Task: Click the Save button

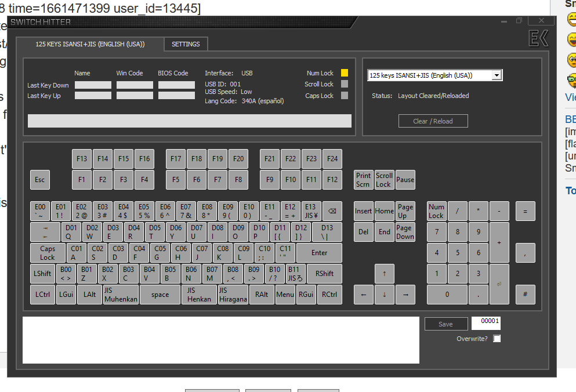Action: point(445,324)
